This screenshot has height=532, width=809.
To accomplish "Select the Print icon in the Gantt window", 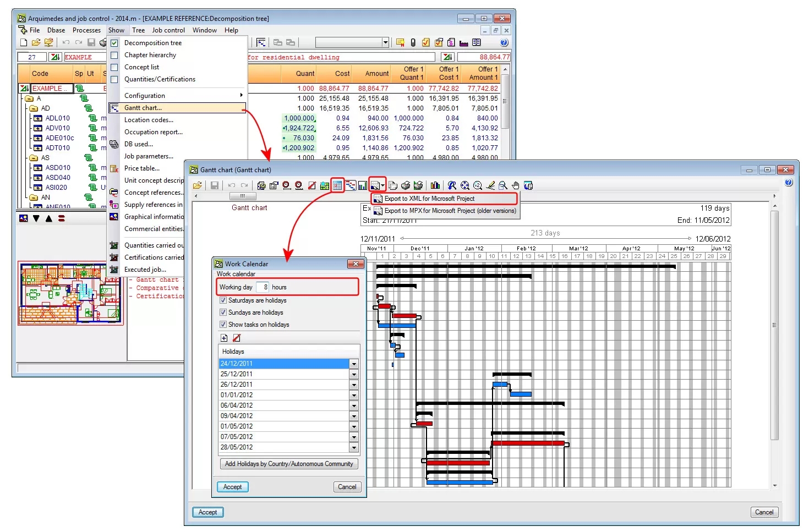I will point(404,185).
